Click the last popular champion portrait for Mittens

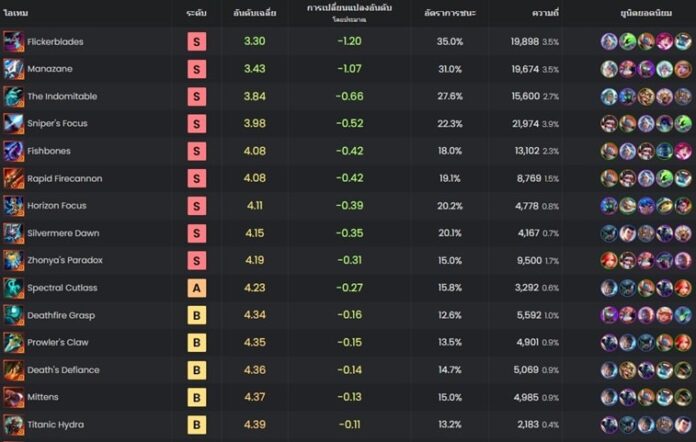point(683,397)
